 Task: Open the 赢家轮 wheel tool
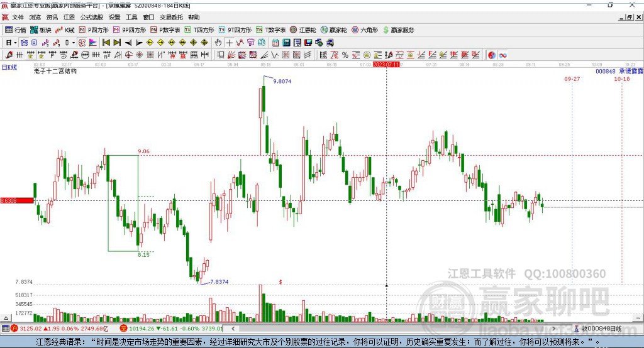[333, 30]
